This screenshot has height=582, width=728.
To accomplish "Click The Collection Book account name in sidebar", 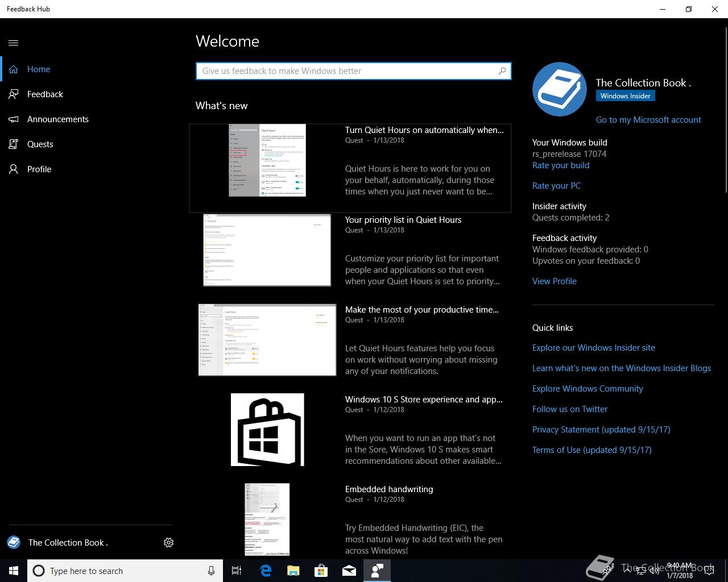I will 68,543.
